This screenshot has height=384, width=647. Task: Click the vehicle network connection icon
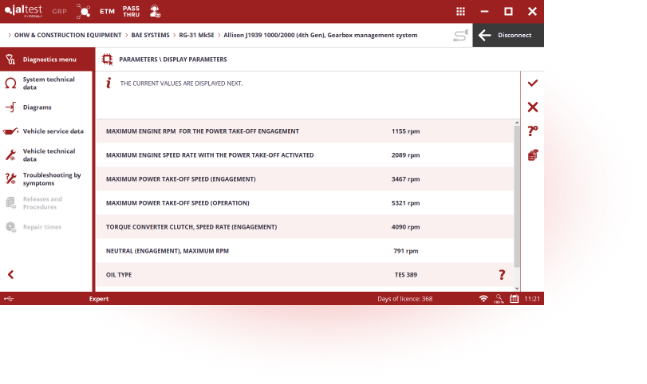pos(83,12)
